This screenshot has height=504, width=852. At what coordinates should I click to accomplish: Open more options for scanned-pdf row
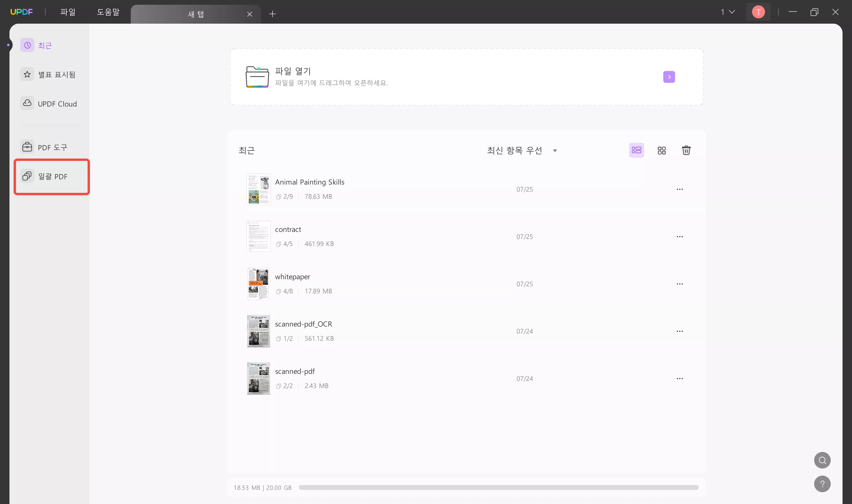(x=680, y=378)
